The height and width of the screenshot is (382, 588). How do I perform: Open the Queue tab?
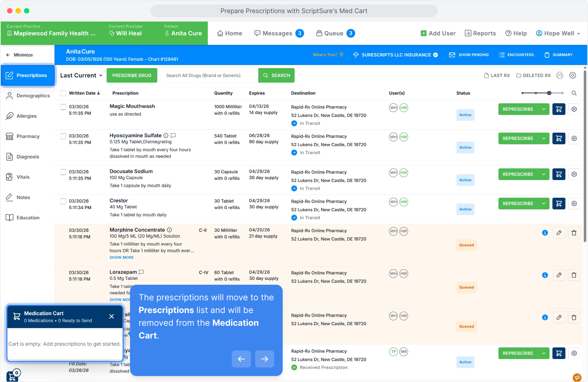pos(335,33)
